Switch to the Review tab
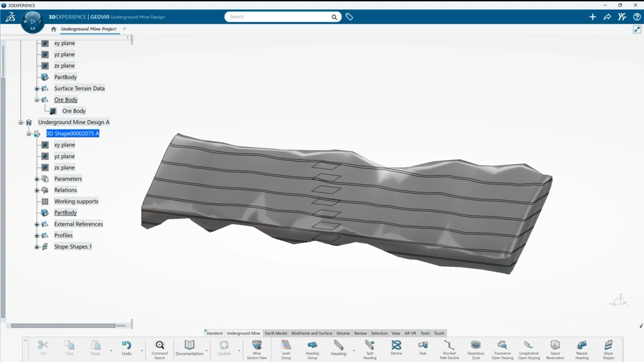The image size is (644, 362). (x=360, y=333)
